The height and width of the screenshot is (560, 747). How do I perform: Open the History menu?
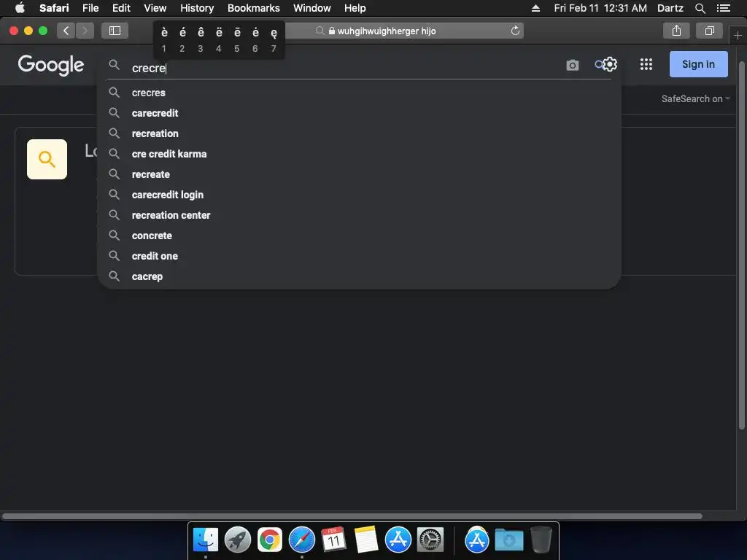(x=197, y=8)
